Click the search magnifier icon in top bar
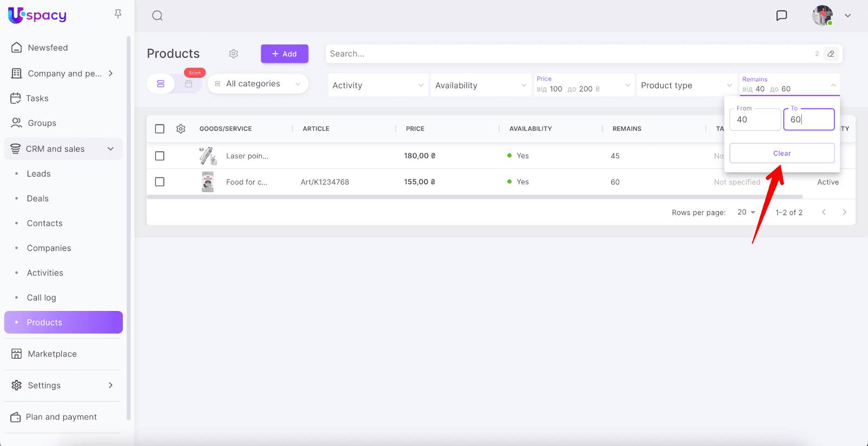 coord(157,16)
